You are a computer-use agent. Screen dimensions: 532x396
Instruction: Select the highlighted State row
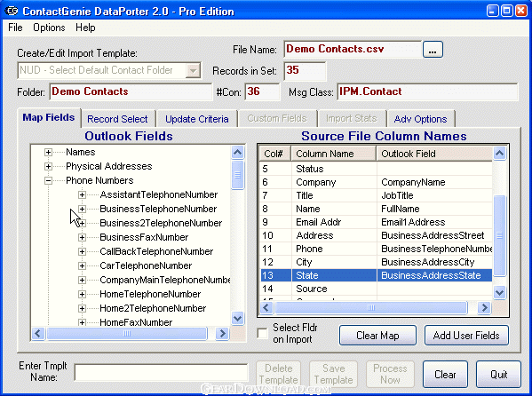coord(376,275)
